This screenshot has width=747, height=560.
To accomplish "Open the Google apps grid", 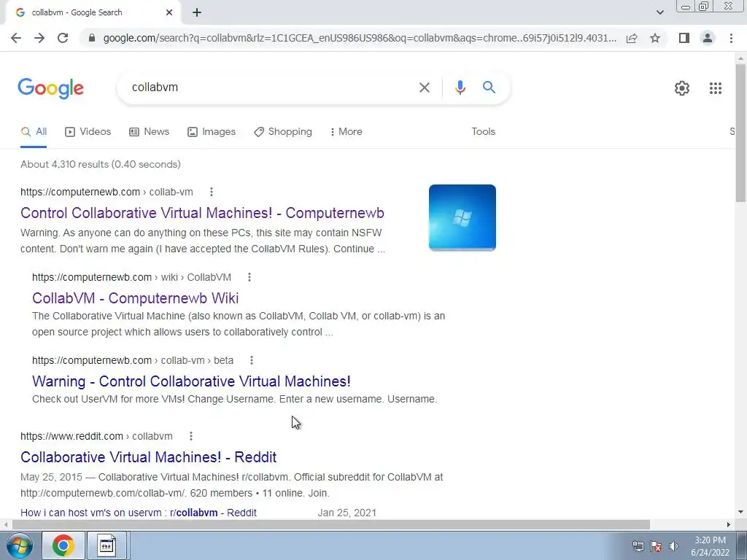I will [x=715, y=88].
